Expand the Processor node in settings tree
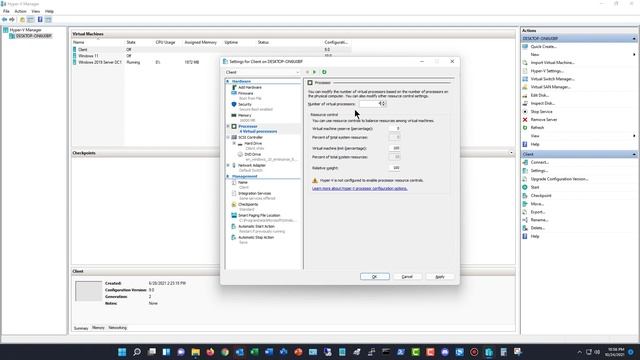 [228, 127]
